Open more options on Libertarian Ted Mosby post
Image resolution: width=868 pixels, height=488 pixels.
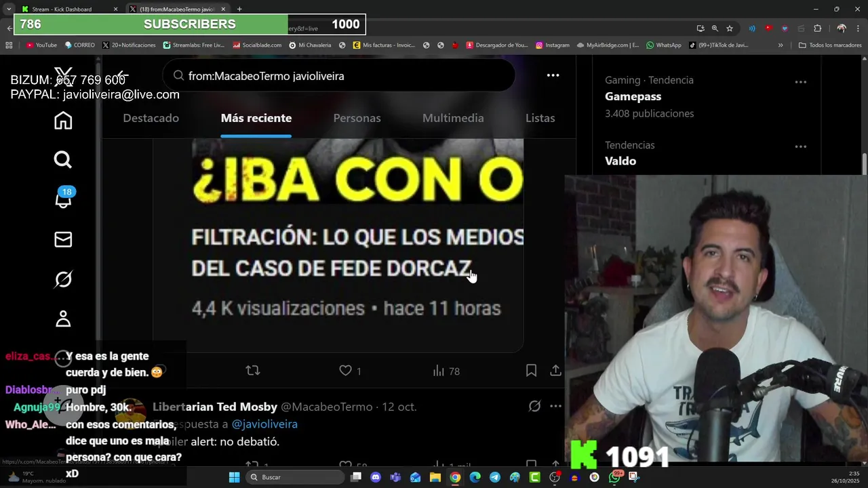[x=555, y=406]
